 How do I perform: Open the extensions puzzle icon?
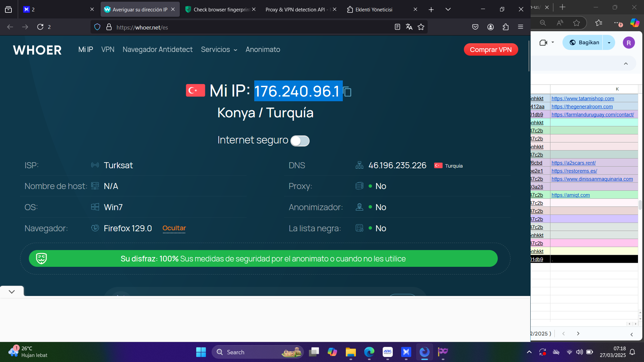click(505, 27)
